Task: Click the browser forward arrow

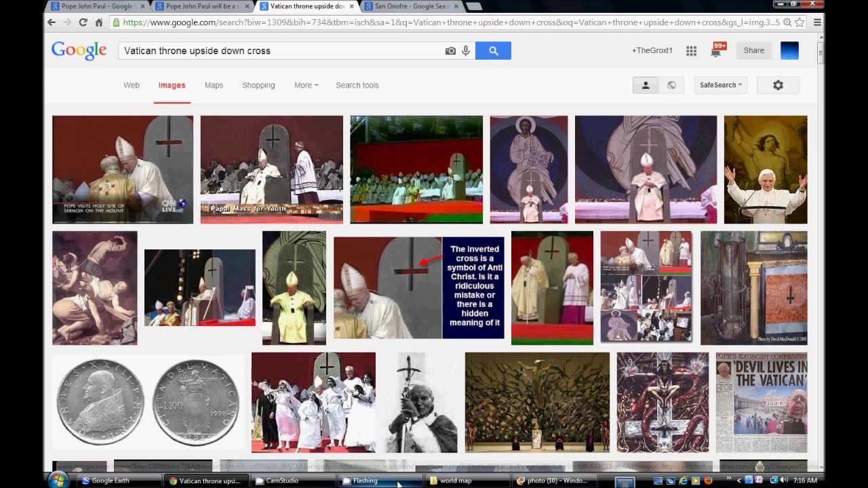Action: (67, 22)
